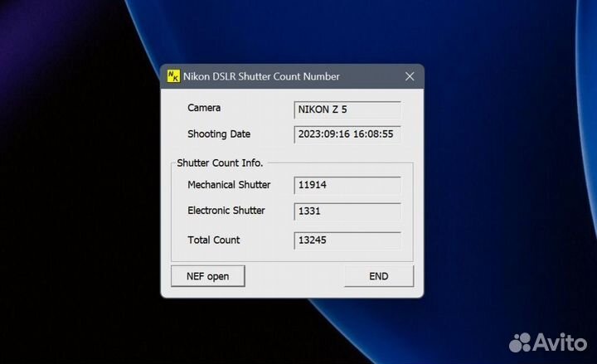Click the 'Camera' label text

coord(204,108)
